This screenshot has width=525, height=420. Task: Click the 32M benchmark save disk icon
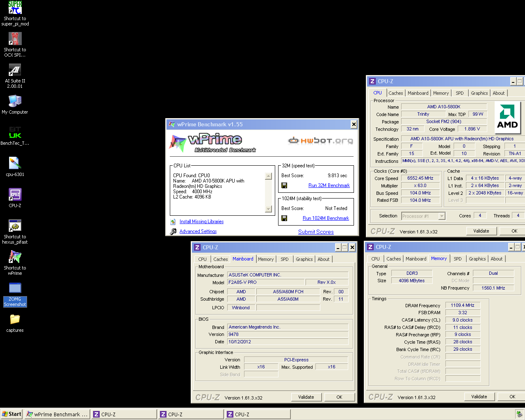coord(284,185)
